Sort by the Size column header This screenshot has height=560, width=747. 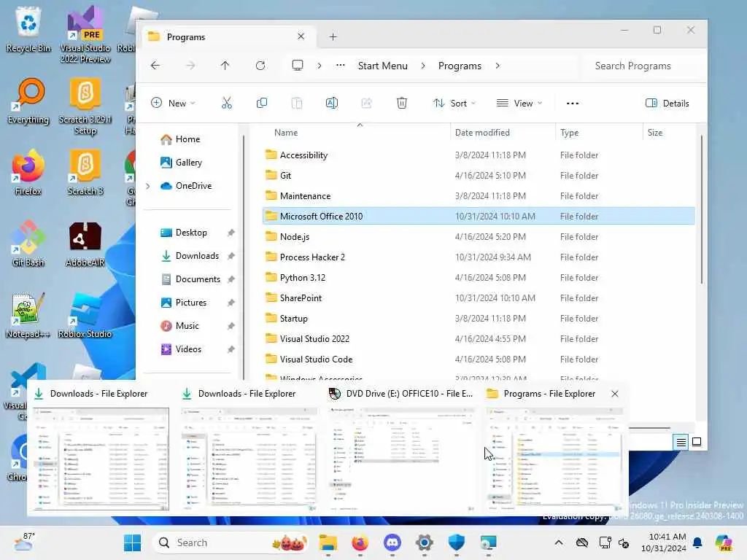(x=655, y=133)
